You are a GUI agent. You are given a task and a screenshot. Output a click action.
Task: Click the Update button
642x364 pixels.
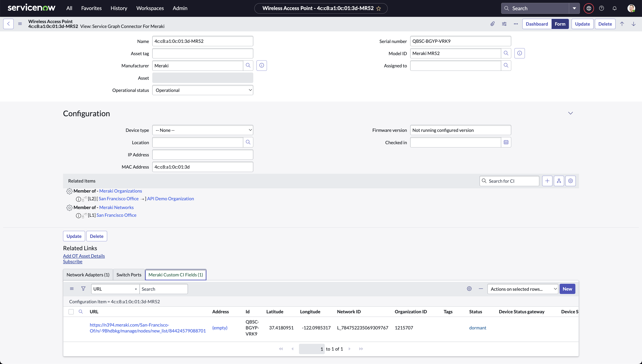583,24
